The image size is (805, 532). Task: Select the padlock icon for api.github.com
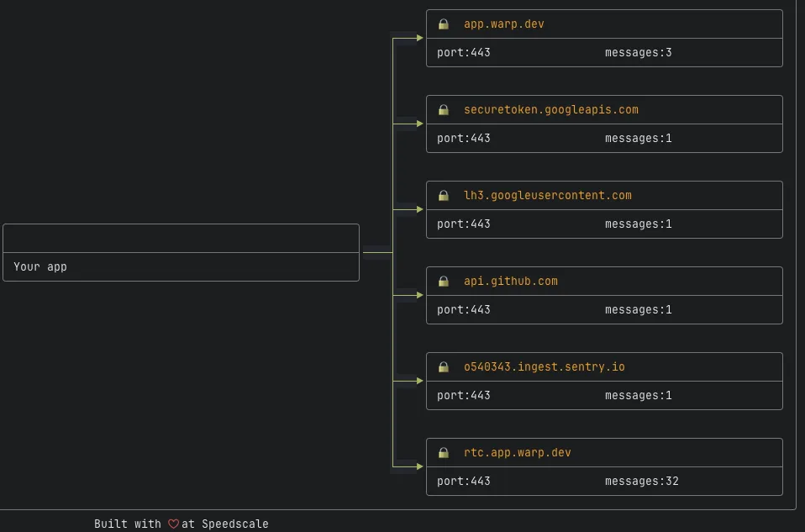point(443,281)
